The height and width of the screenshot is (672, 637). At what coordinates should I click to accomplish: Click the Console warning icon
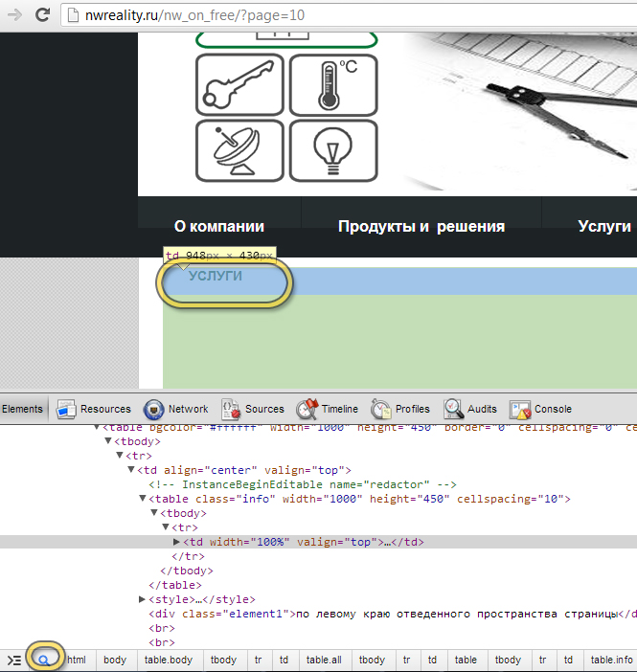520,410
